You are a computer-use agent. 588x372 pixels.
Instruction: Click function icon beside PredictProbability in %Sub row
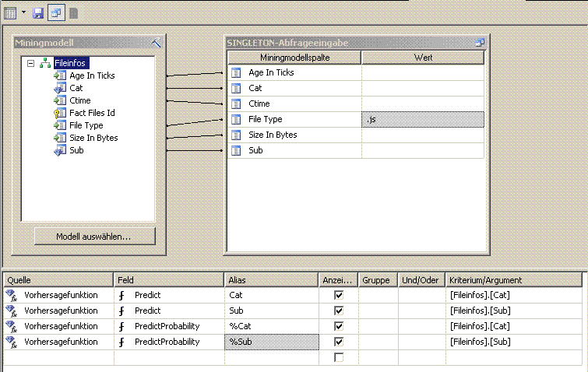(x=121, y=342)
